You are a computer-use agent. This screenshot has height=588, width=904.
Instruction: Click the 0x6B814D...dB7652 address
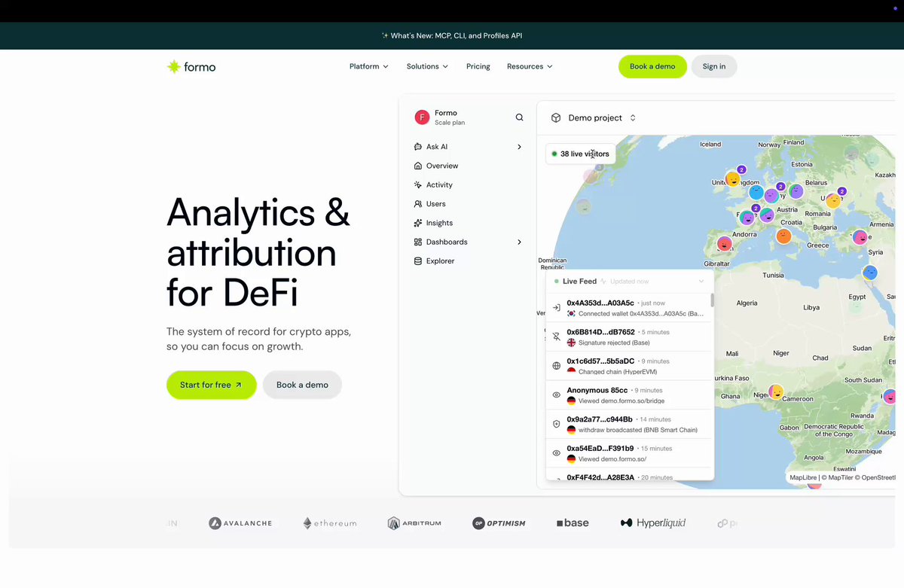click(x=600, y=332)
